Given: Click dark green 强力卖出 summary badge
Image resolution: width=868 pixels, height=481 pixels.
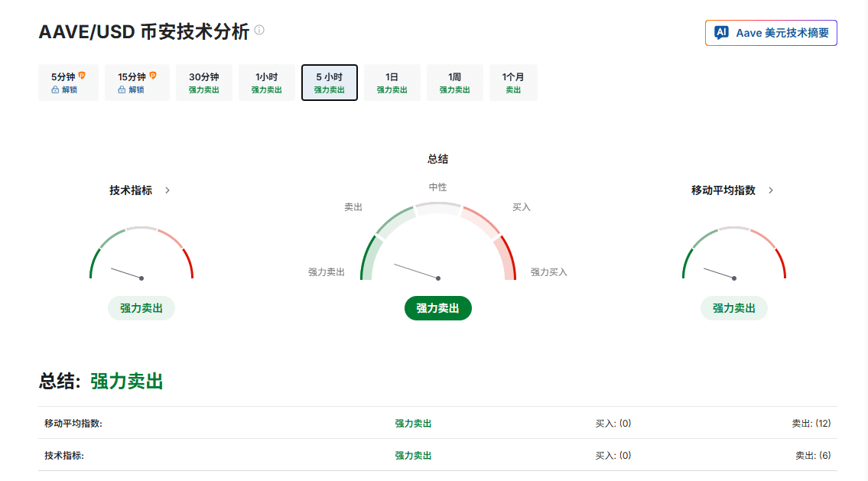Looking at the screenshot, I should 438,308.
